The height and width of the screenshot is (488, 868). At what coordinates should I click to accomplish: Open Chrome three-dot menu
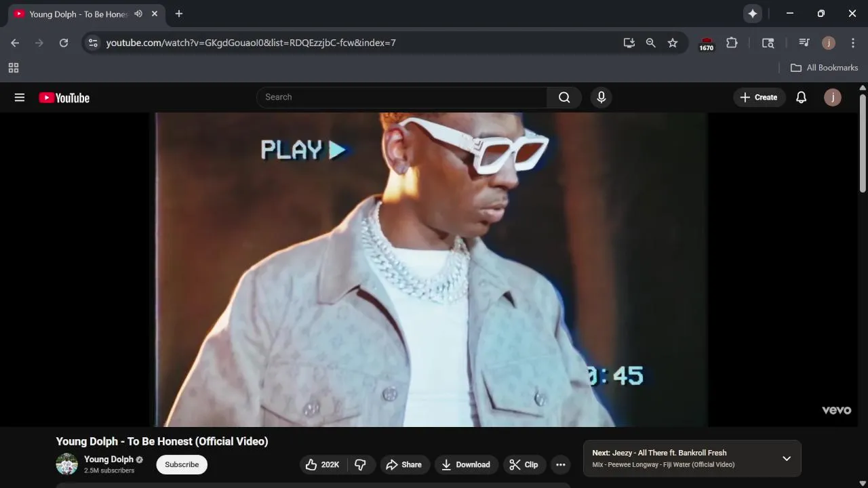(853, 43)
